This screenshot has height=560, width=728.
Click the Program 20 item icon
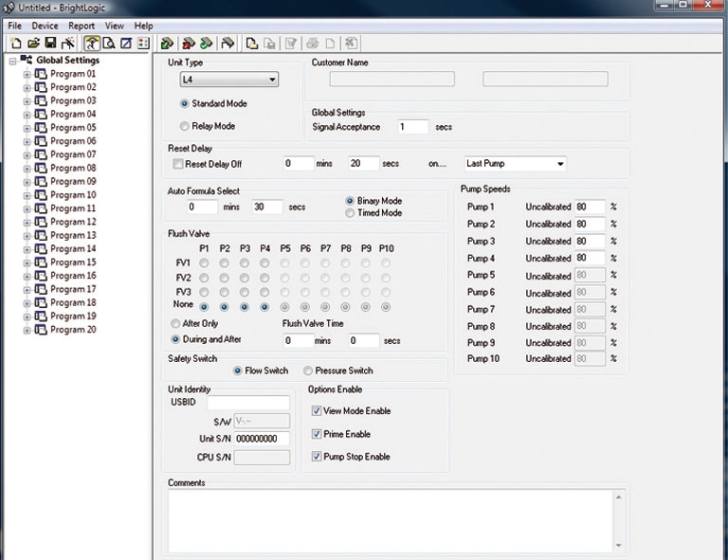41,330
